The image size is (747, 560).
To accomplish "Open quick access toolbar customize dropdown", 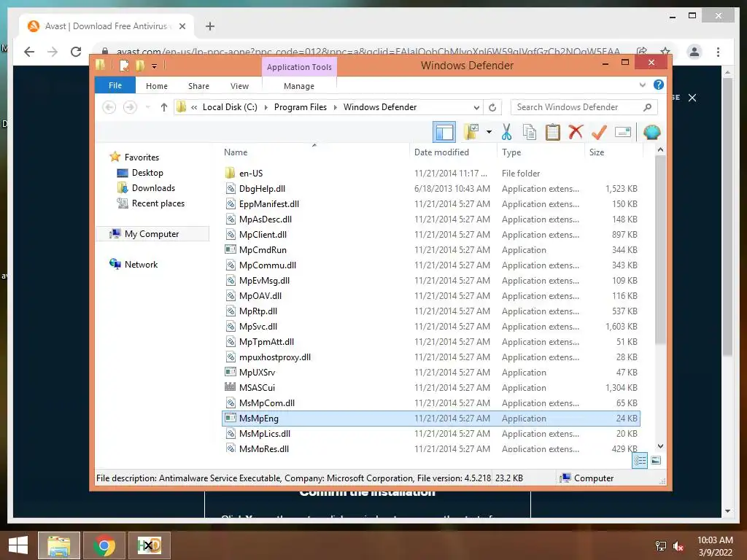I will (x=155, y=66).
